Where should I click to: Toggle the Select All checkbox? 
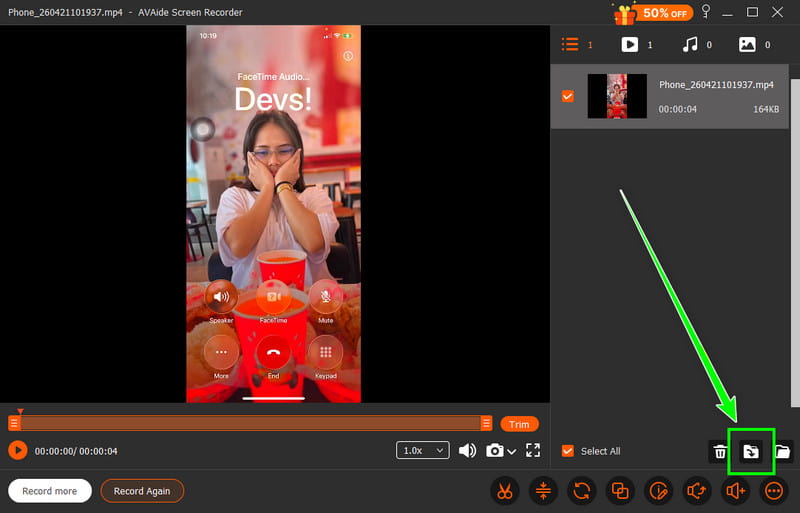(567, 451)
